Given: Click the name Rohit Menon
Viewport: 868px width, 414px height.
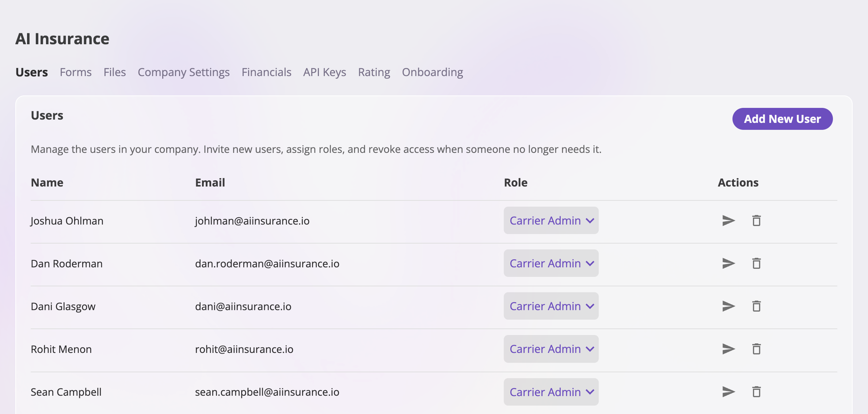Looking at the screenshot, I should 61,349.
